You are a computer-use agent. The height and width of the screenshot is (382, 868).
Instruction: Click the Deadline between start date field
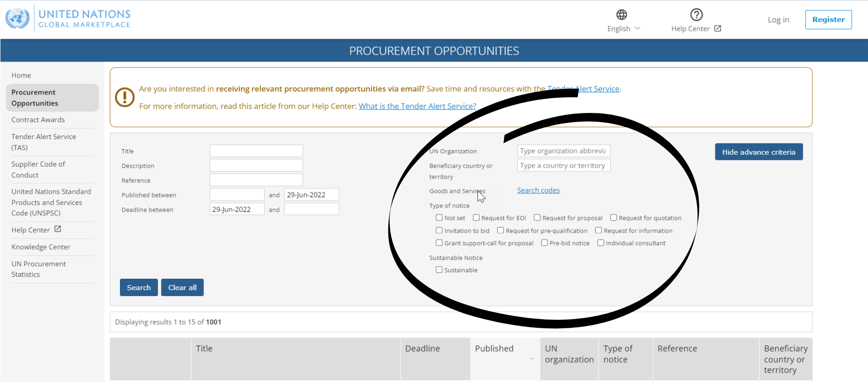pos(237,209)
